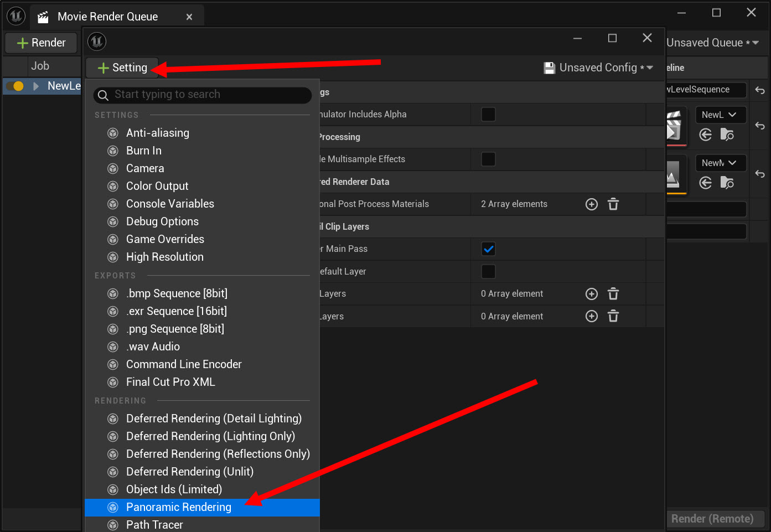
Task: Open the NewM map asset dropdown
Action: pos(721,163)
